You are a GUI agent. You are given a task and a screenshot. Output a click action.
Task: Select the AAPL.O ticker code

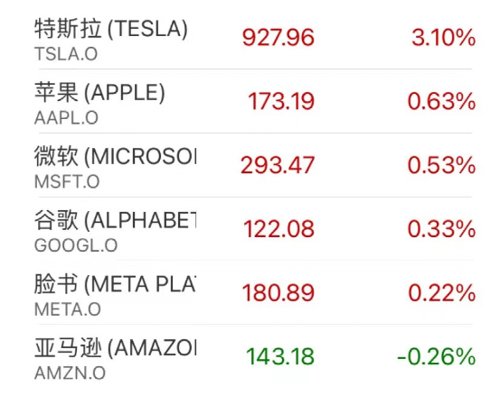pyautogui.click(x=66, y=118)
